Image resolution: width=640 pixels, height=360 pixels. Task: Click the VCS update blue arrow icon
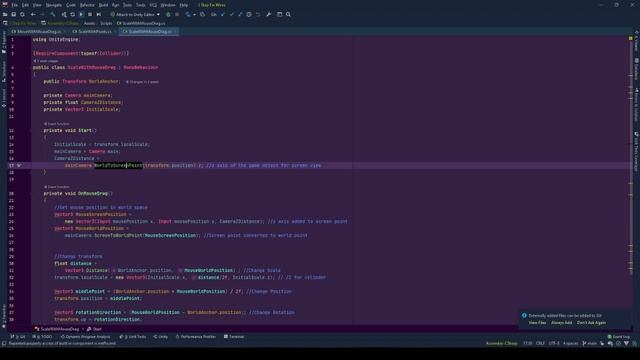point(222,14)
